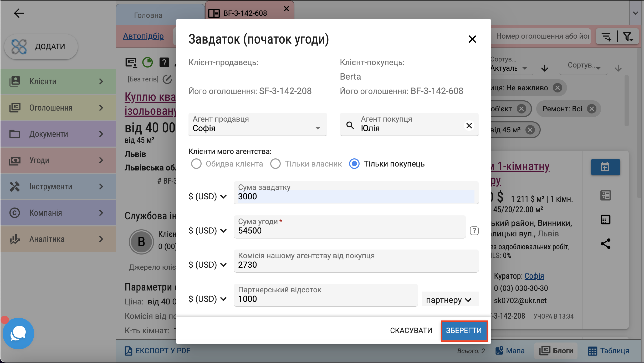Change currency for Комісія нашому агентству
The image size is (644, 363).
click(x=208, y=265)
